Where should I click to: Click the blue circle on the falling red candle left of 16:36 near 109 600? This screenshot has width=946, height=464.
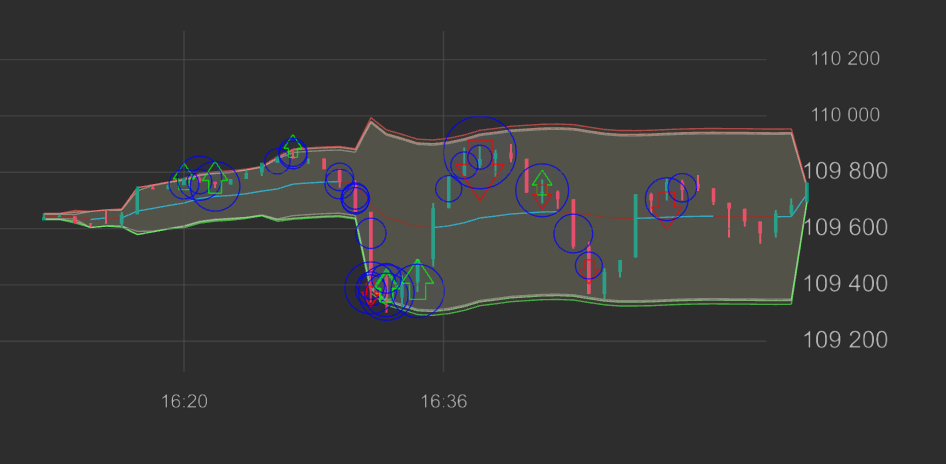pos(371,233)
